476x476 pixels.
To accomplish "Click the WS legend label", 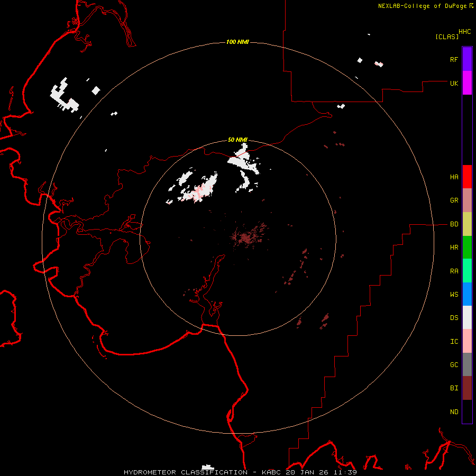I will coord(454,294).
